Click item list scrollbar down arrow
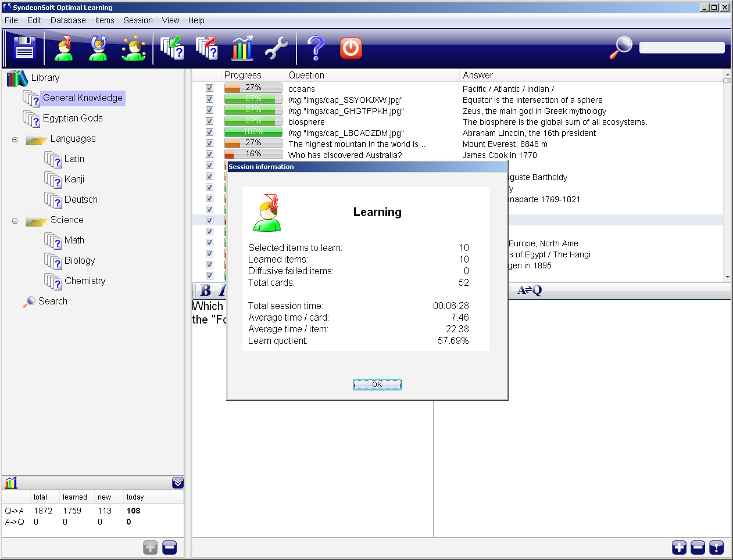Screen dimensions: 733x560 tap(727, 277)
